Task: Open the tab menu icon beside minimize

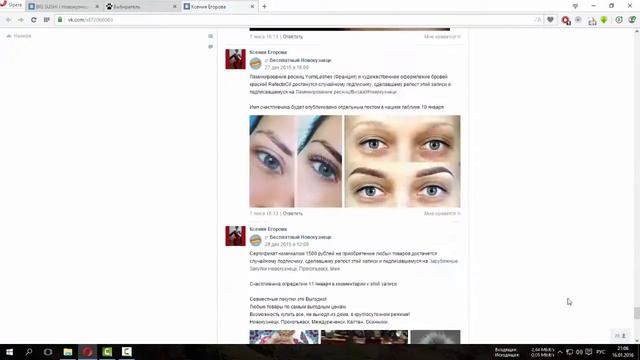Action: [575, 6]
